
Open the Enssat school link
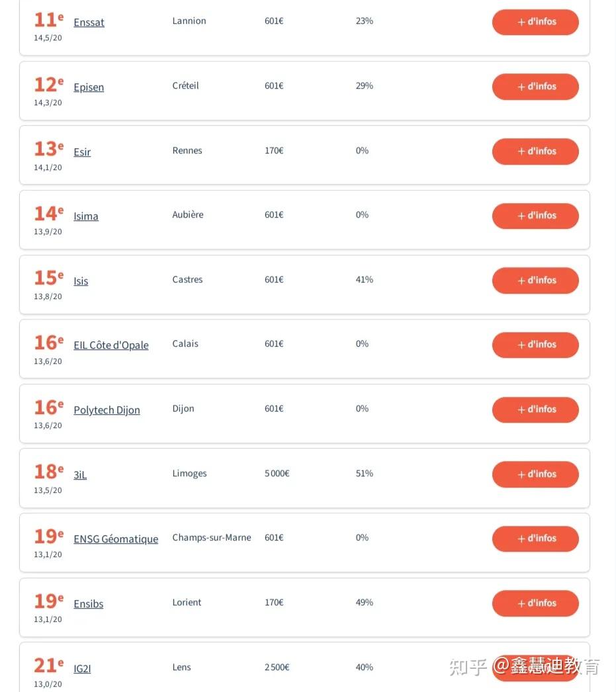[89, 22]
